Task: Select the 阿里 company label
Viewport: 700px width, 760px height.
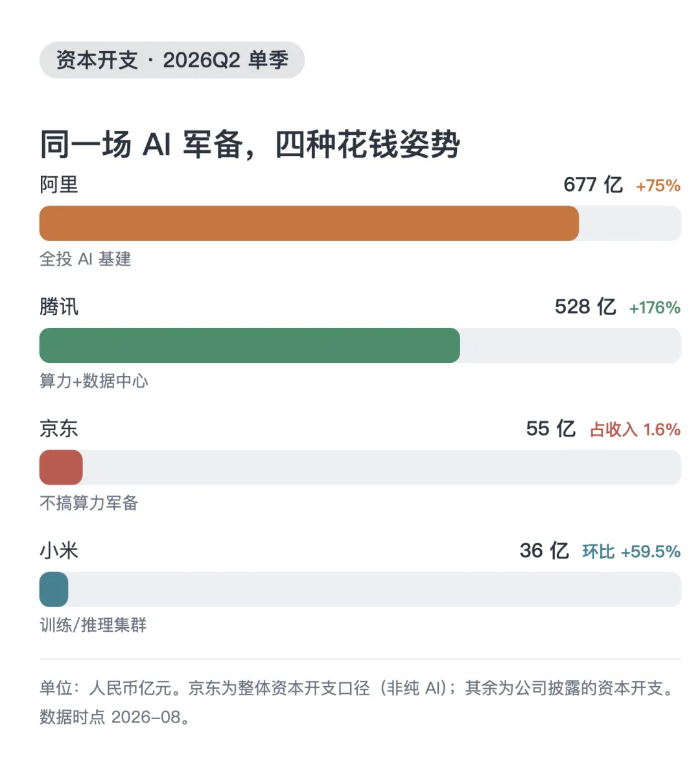Action: coord(58,185)
